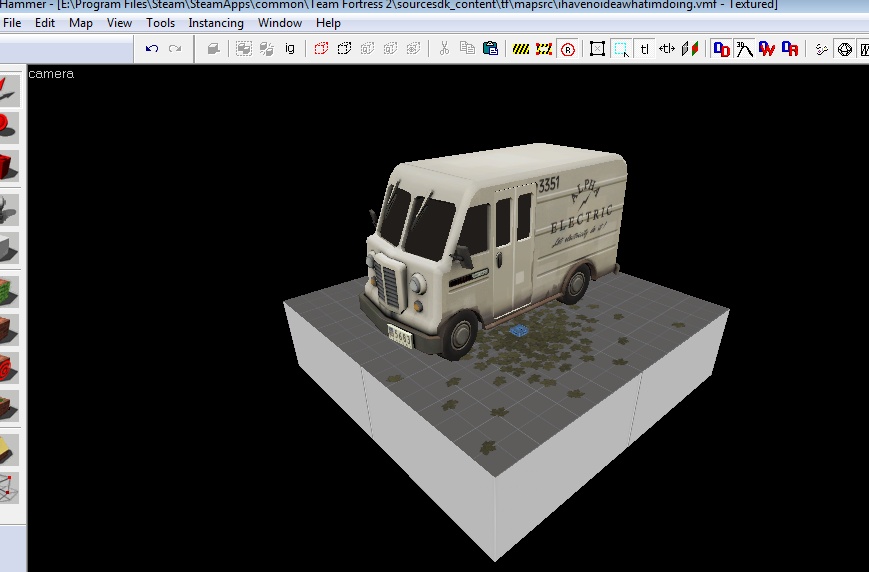Screen dimensions: 869x572
Task: Click the 'DW' walkable displacement icon
Action: coord(767,49)
